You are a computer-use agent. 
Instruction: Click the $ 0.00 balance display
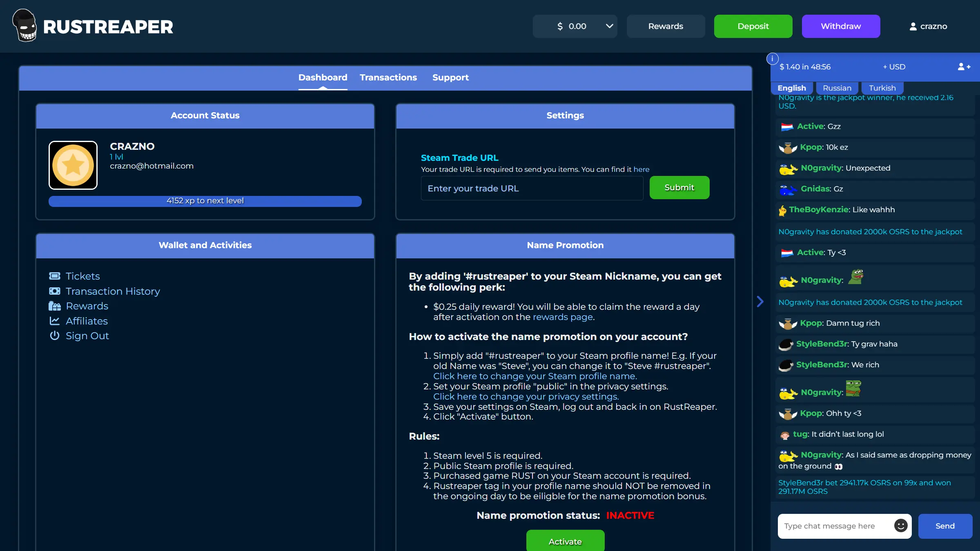[572, 26]
